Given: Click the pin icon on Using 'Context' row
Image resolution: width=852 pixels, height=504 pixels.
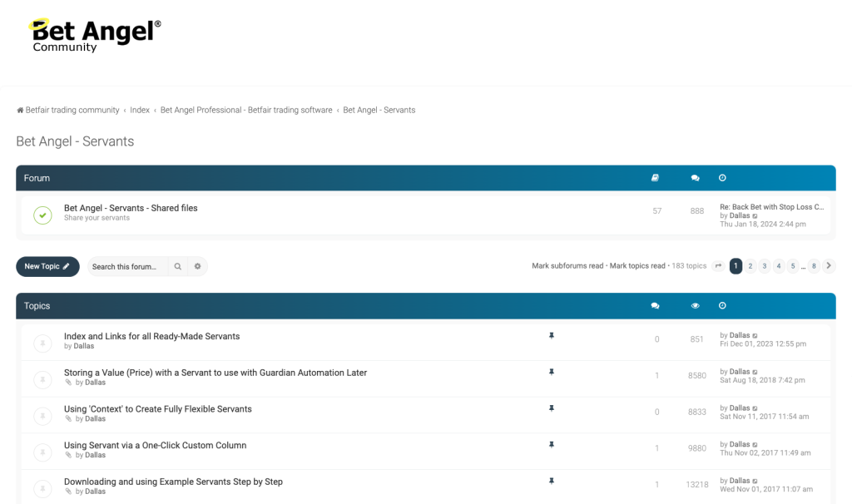Looking at the screenshot, I should pos(552,408).
